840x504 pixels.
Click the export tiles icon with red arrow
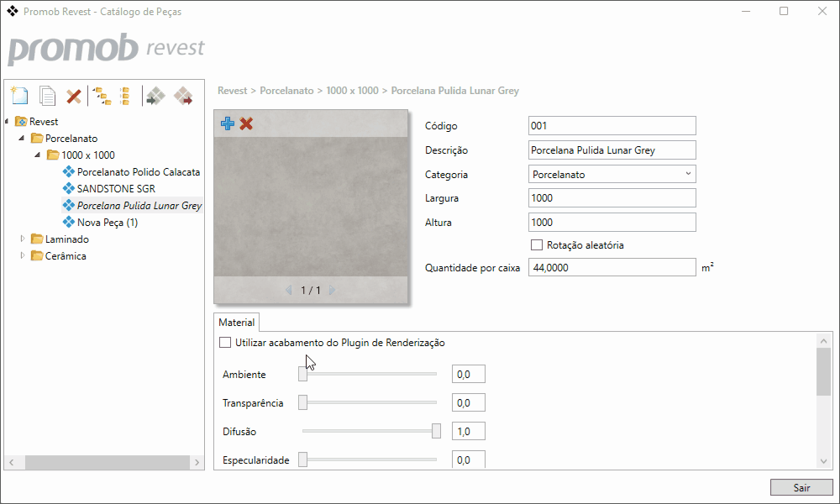pos(183,96)
